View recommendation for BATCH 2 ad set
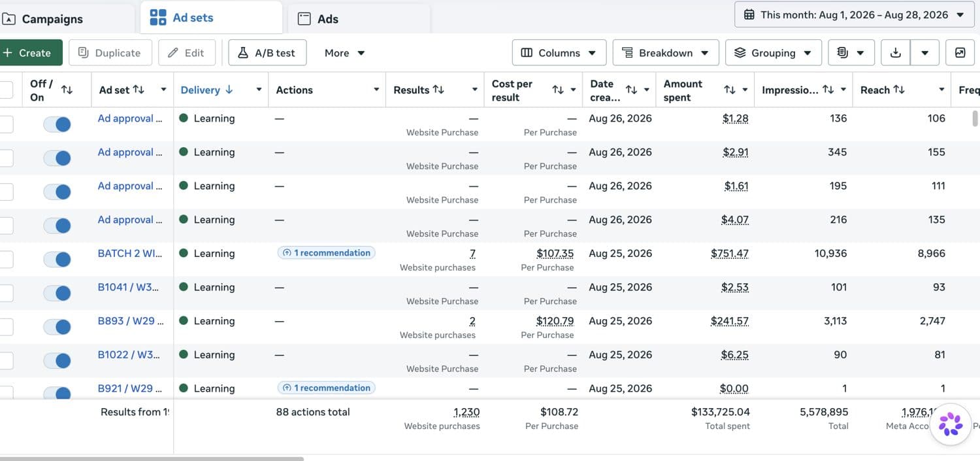Image resolution: width=980 pixels, height=461 pixels. (x=326, y=253)
